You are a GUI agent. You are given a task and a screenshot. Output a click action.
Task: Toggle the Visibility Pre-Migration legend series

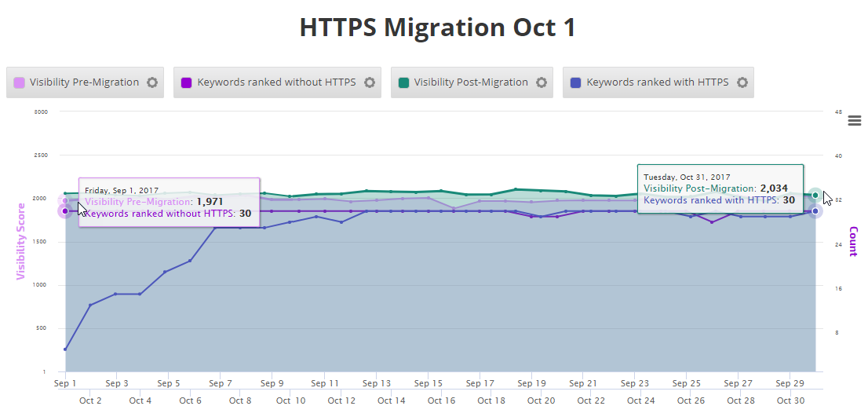tap(84, 82)
